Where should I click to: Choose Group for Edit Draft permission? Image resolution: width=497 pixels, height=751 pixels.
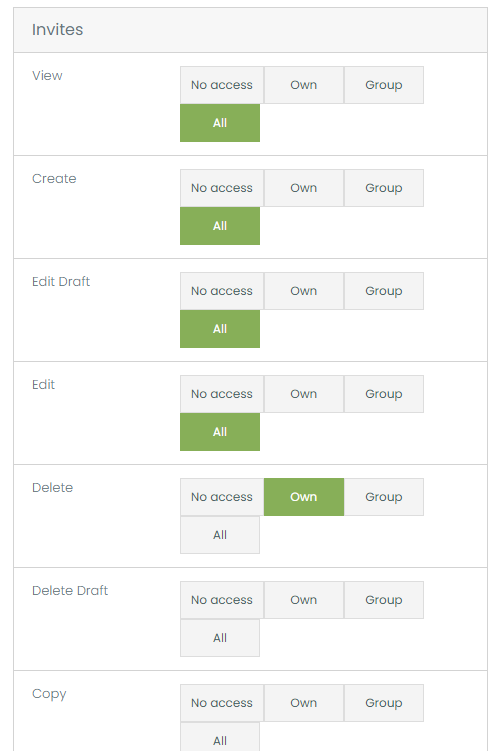384,291
